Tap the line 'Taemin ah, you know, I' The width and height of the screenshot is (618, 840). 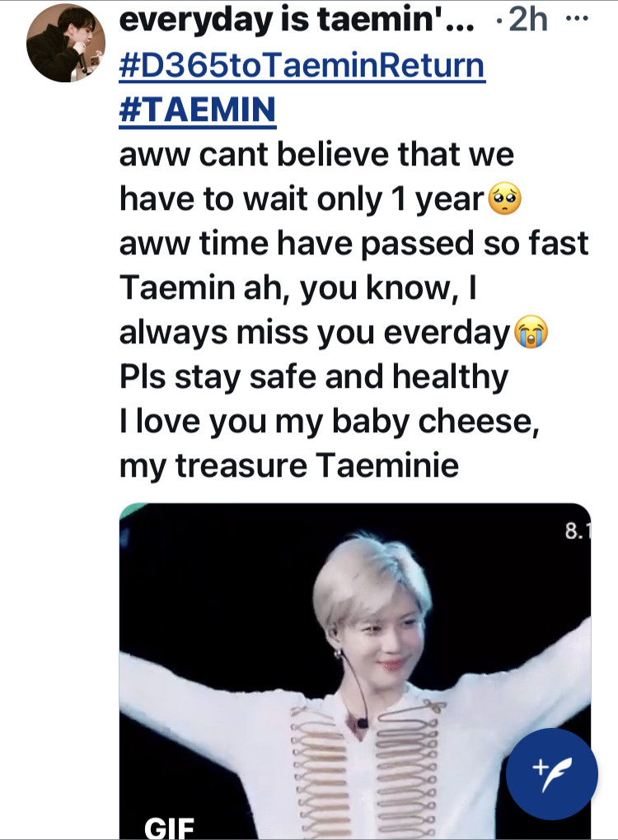point(297,287)
